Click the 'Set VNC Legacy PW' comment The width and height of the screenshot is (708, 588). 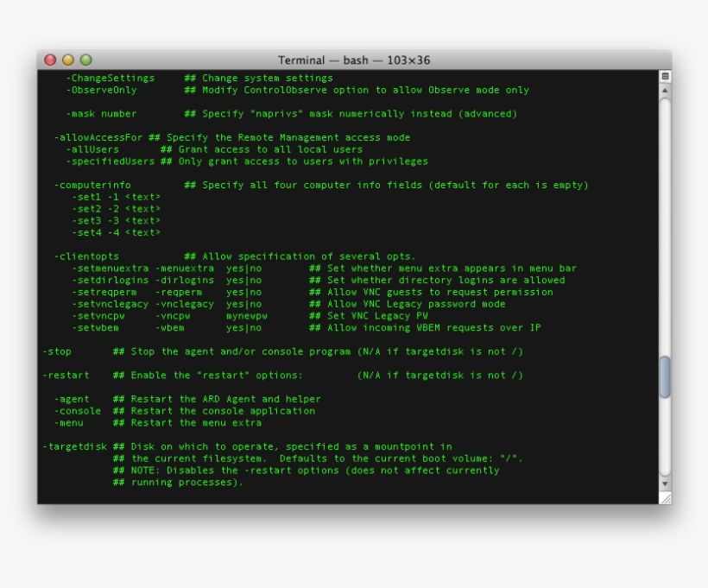[x=377, y=316]
